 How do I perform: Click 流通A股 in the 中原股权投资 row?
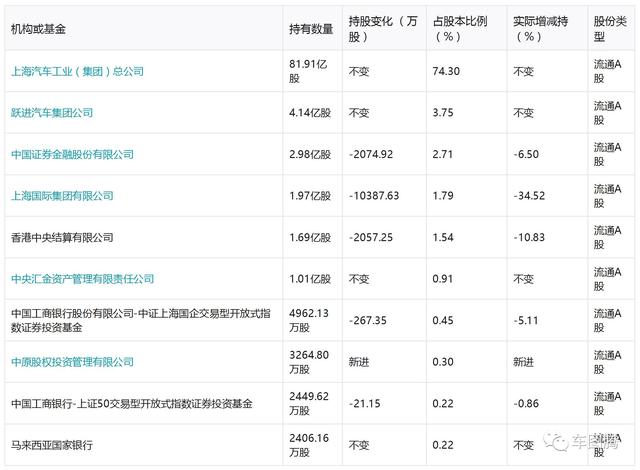pyautogui.click(x=607, y=362)
